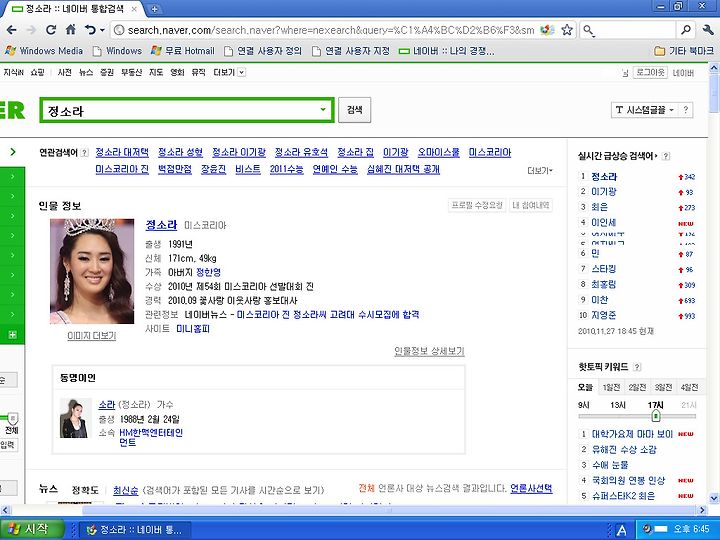Click the 정소라 profile photo

[x=92, y=271]
